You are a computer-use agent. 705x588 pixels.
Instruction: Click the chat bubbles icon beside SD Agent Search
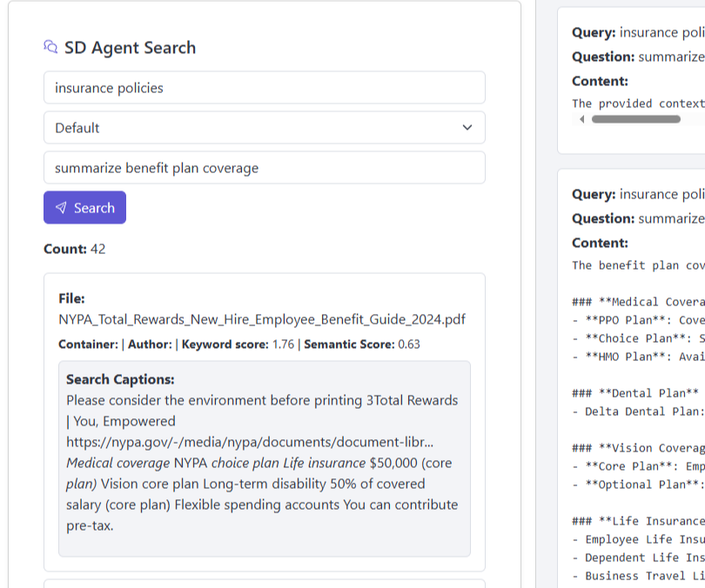coord(50,47)
